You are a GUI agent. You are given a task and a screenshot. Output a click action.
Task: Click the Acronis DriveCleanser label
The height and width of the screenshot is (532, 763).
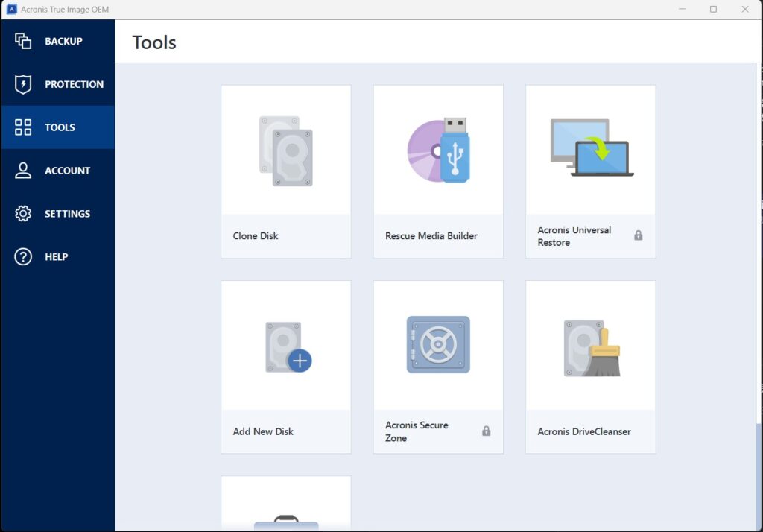(x=584, y=431)
